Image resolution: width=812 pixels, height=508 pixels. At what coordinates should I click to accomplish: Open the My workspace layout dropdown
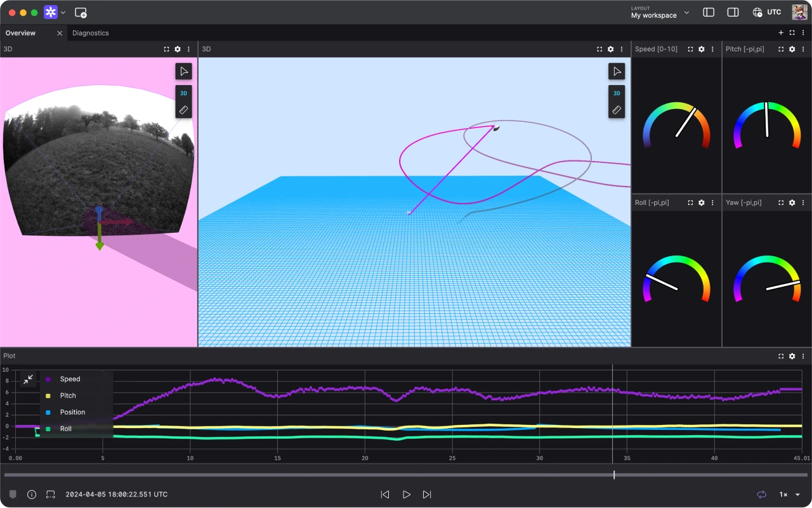click(660, 13)
